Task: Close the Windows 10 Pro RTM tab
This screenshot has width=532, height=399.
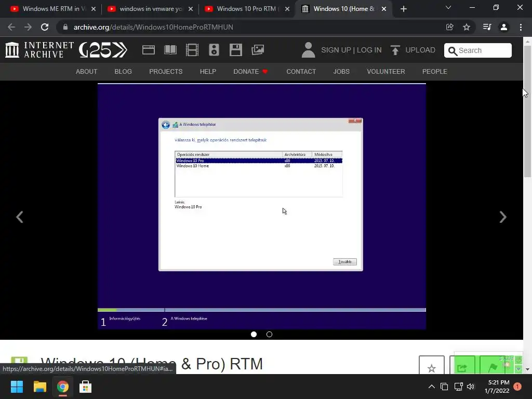Action: [x=287, y=9]
